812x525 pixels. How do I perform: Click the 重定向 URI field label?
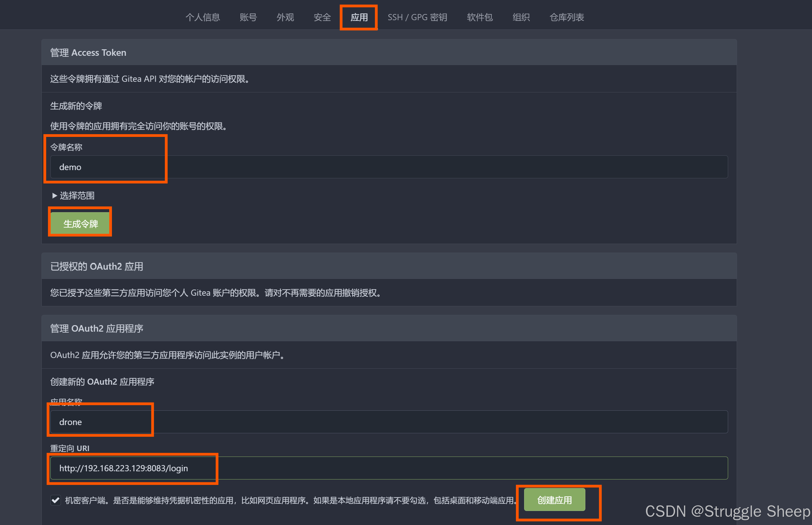pos(70,448)
